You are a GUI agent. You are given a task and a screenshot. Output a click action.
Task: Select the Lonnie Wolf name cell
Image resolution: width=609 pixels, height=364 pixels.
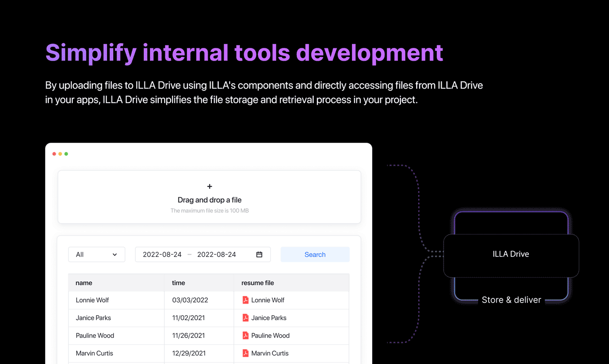point(117,300)
